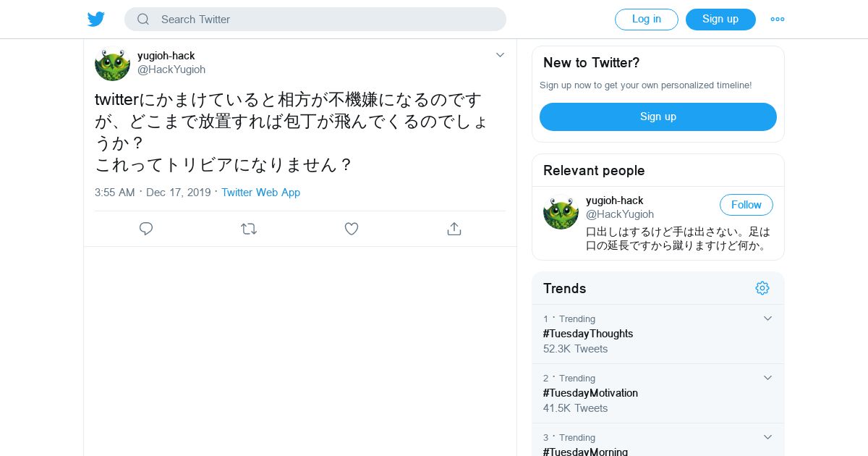The width and height of the screenshot is (868, 456).
Task: Open chevron menu for third trend
Action: (x=768, y=437)
